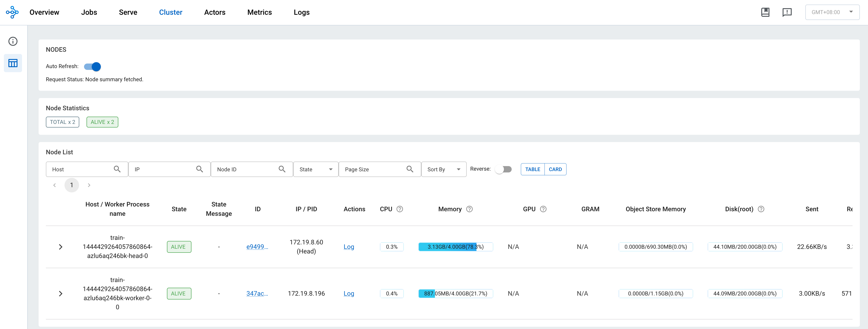
Task: Click the feedback icon in header
Action: pos(787,12)
